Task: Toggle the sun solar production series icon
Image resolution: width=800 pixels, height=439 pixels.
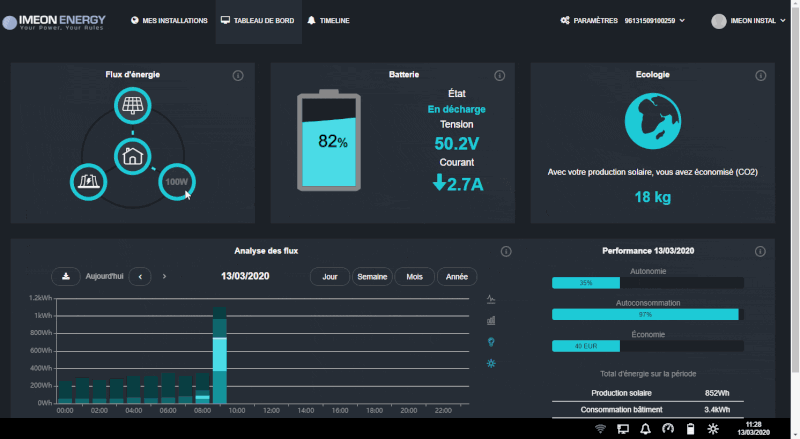Action: [491, 363]
